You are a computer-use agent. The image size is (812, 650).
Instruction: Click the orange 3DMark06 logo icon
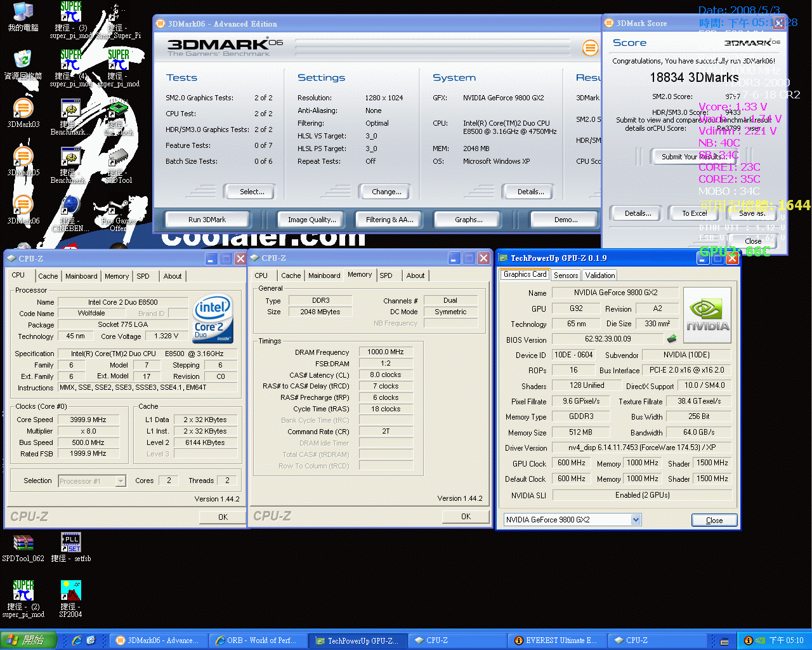(590, 48)
